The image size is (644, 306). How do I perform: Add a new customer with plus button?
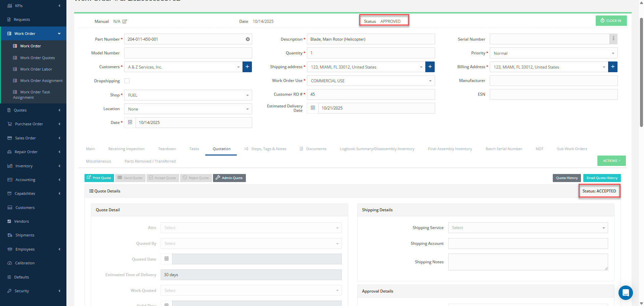247,67
